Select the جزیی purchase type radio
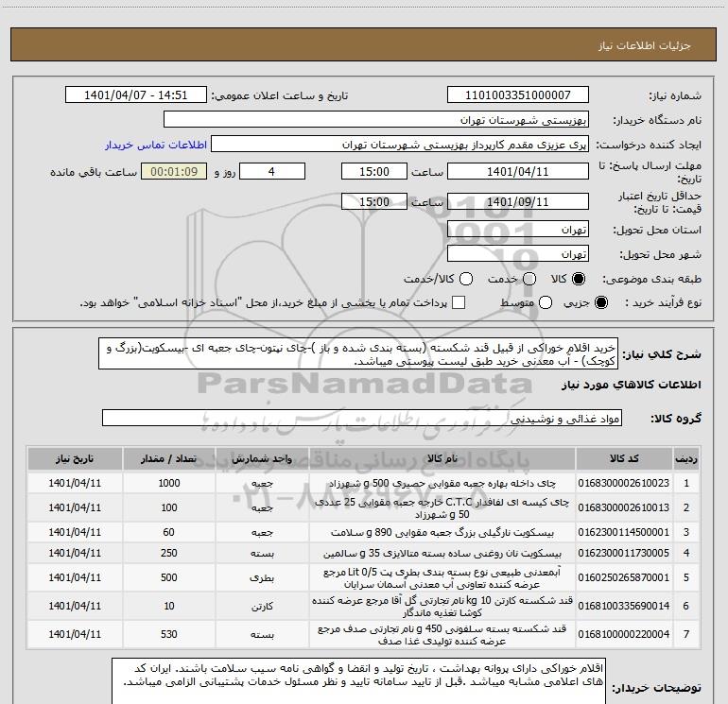Viewport: 728px width, 704px height. click(x=600, y=303)
